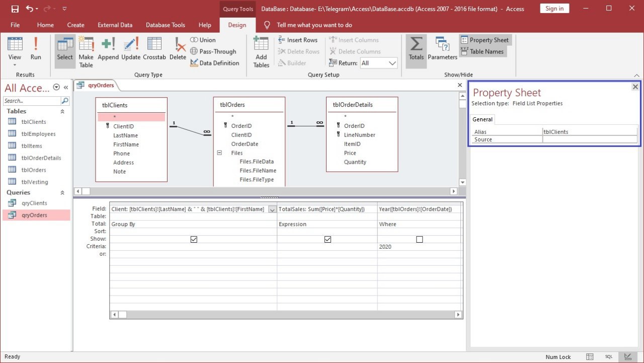This screenshot has height=363, width=644.
Task: Open the query Parameters dialog
Action: [442, 49]
